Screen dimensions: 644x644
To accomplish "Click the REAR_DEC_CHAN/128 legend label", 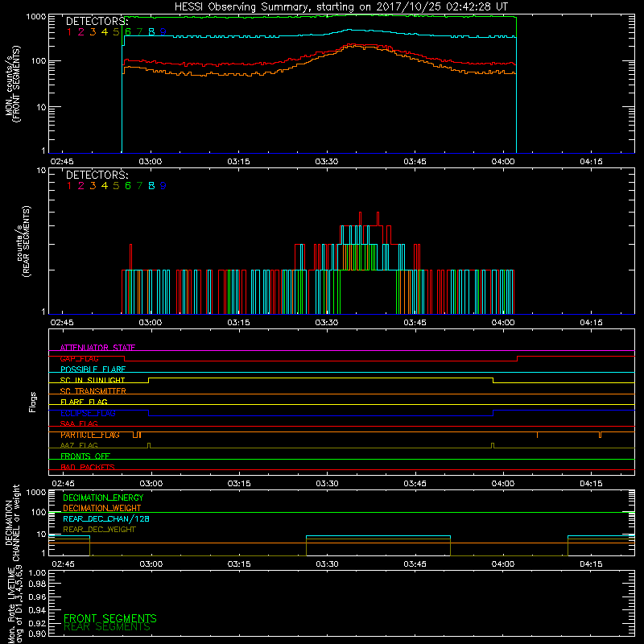I will click(106, 518).
